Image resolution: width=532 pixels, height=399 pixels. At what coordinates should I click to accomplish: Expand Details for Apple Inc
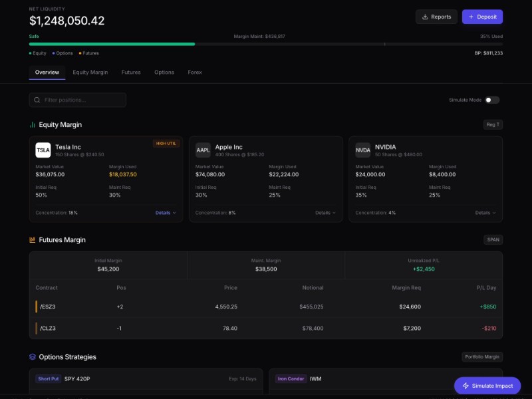pyautogui.click(x=325, y=213)
